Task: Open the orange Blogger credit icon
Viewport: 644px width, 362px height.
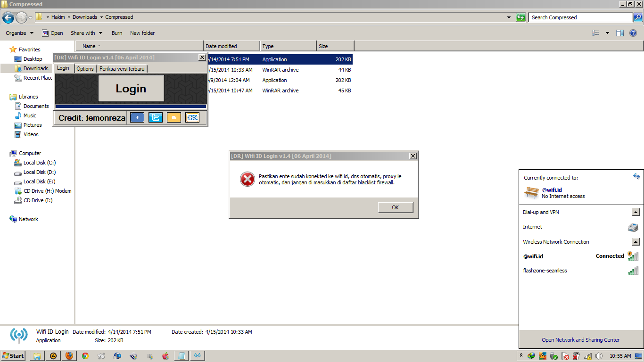Action: click(174, 117)
